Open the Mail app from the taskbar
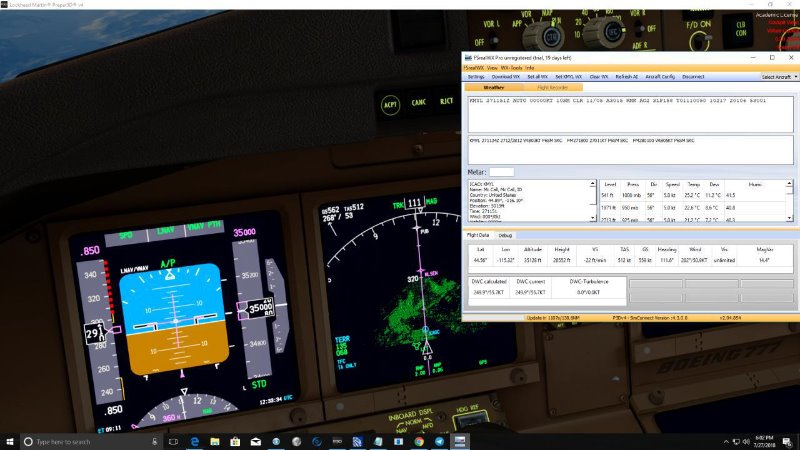The width and height of the screenshot is (800, 450). [x=256, y=442]
